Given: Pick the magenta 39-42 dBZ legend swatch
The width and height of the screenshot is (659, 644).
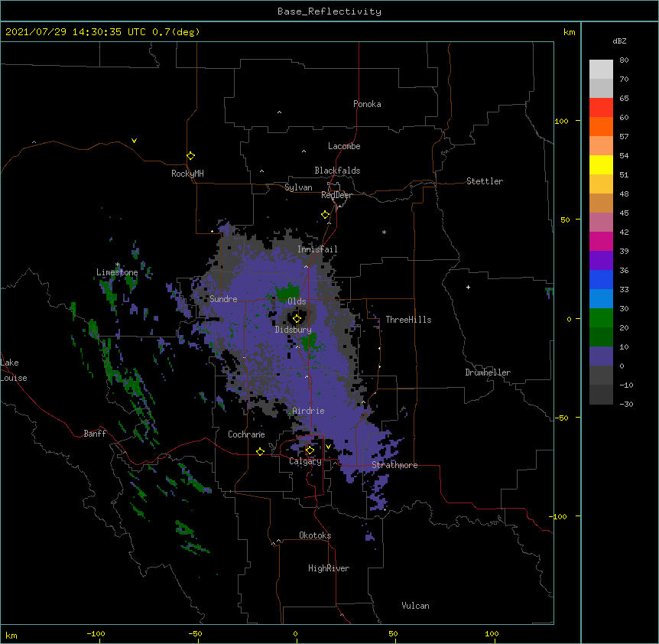Looking at the screenshot, I should [x=601, y=241].
